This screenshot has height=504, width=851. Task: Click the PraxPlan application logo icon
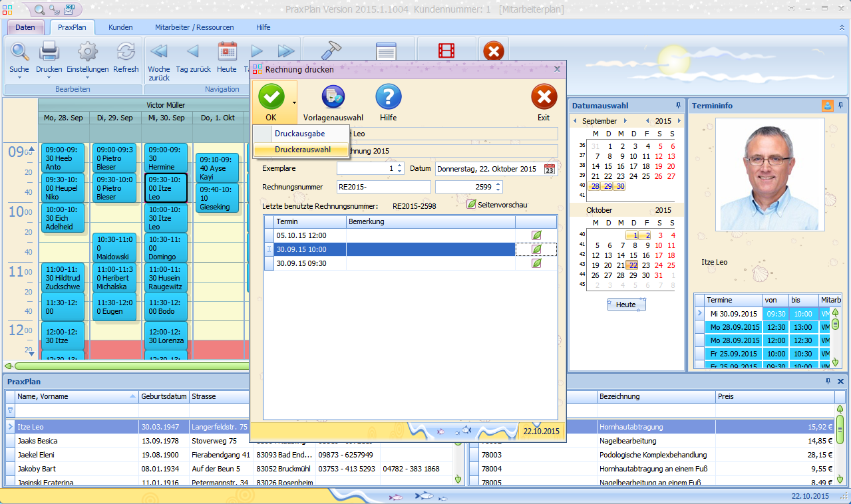pyautogui.click(x=7, y=9)
